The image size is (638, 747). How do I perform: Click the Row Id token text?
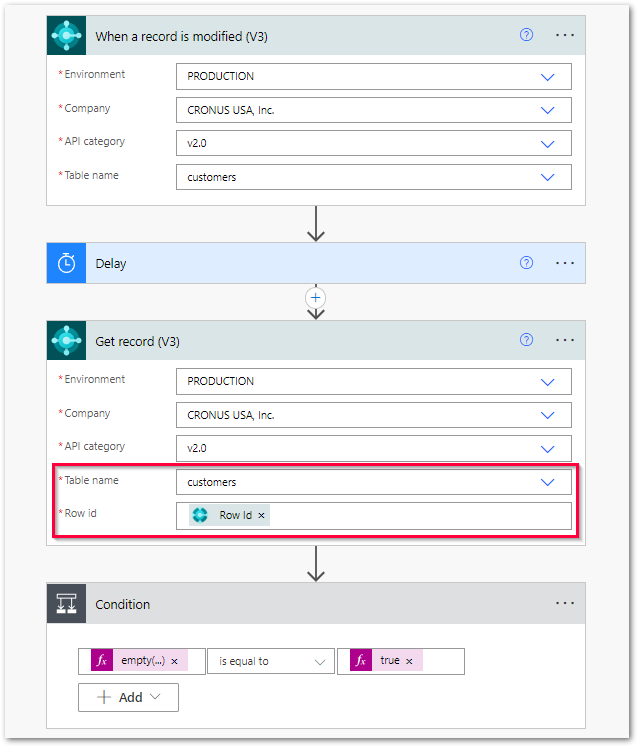[235, 515]
